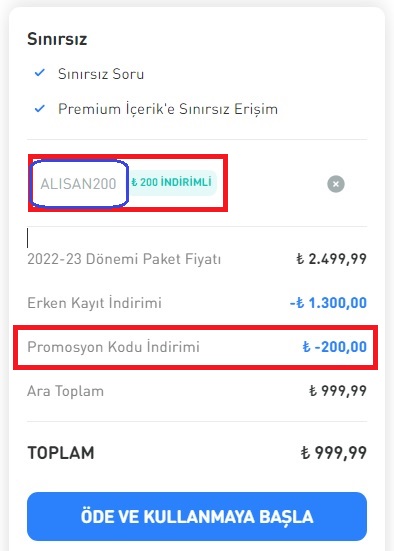Viewport: 394px width, 551px height.
Task: Click the ₺ 200 İNDİRİMLİ badge
Action: coord(172,182)
